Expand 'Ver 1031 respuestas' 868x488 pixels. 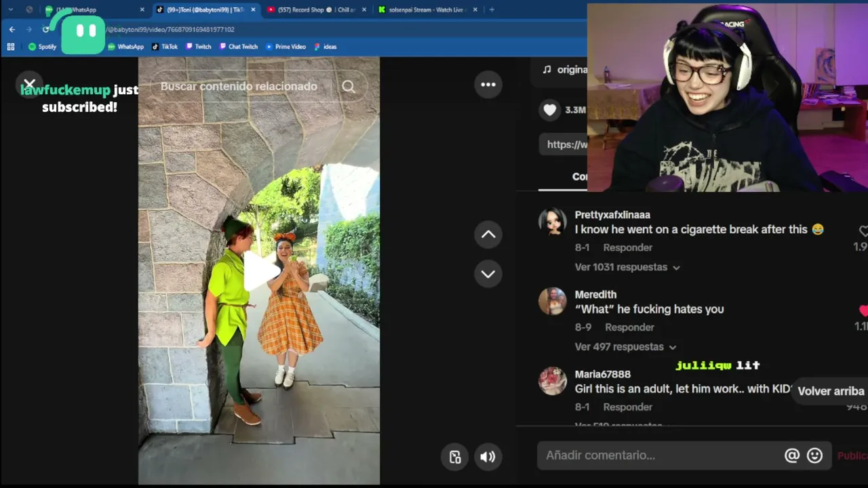tap(627, 267)
